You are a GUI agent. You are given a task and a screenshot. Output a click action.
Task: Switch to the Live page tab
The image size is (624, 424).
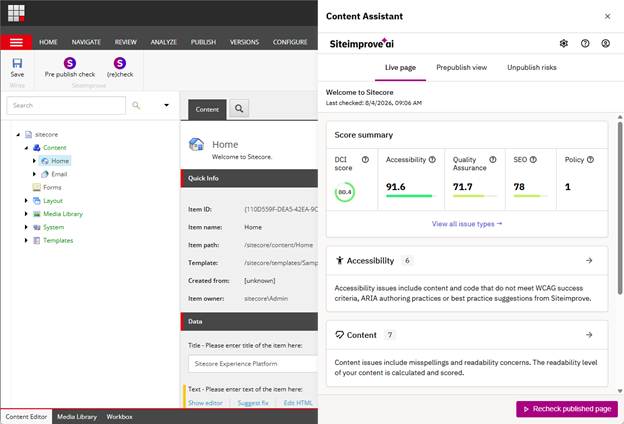400,68
